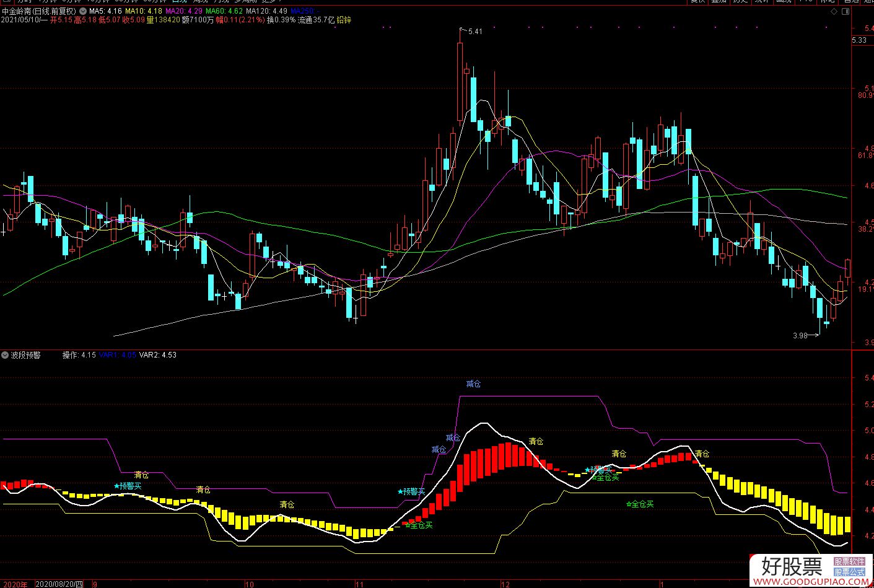Viewport: 874px width, 588px height.
Task: Expand the 波段预警 indicator dropdown arrow
Action: click(x=5, y=355)
